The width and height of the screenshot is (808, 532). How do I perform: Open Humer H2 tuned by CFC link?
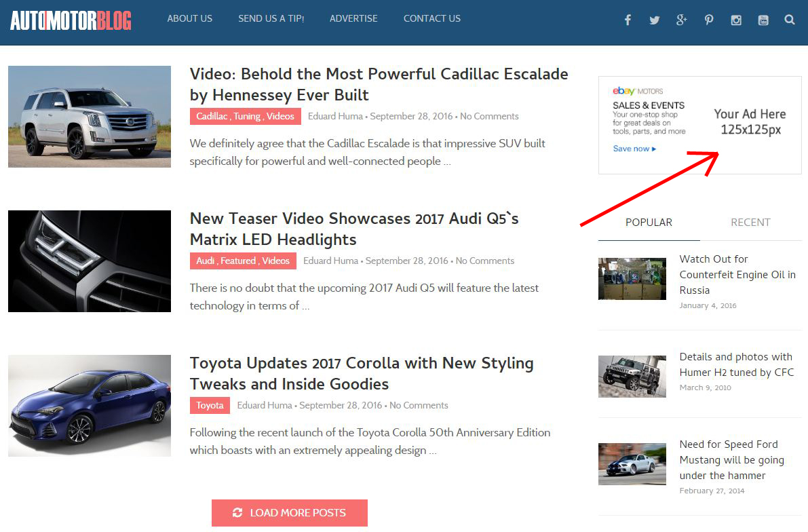[736, 364]
